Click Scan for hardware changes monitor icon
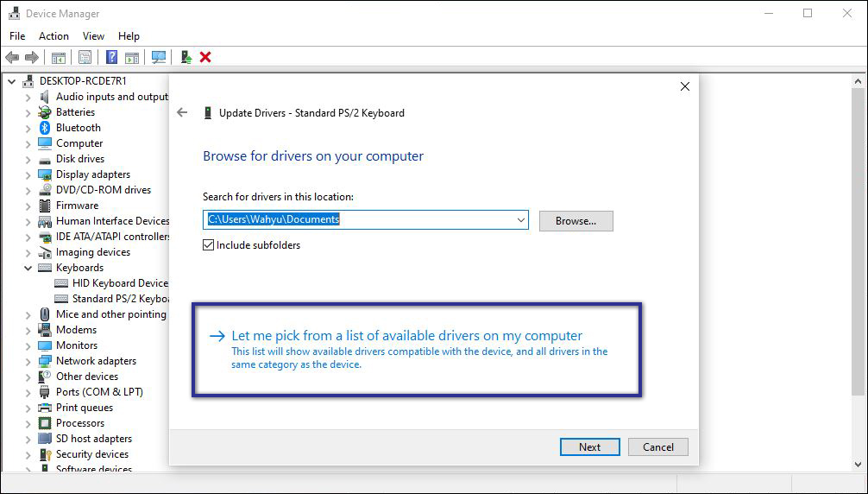The image size is (868, 494). pos(159,57)
